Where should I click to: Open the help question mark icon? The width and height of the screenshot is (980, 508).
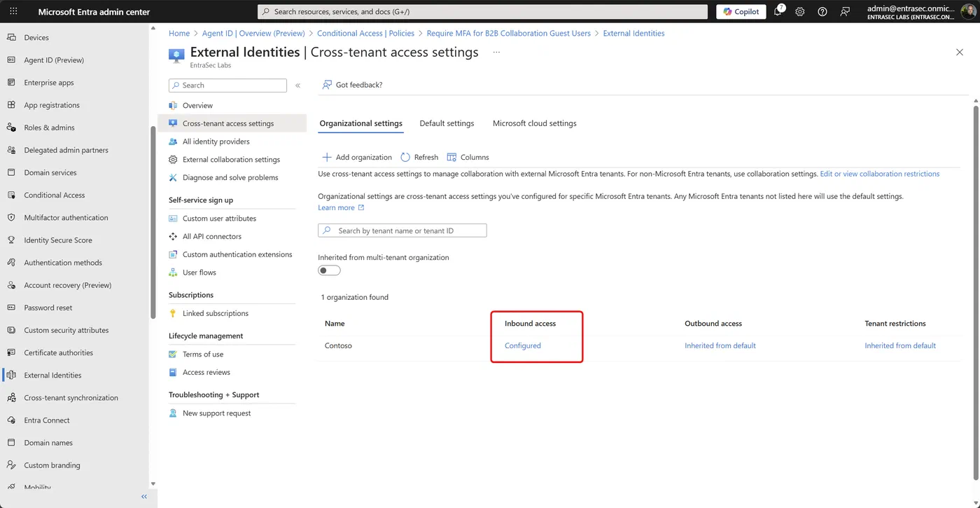[x=822, y=12]
